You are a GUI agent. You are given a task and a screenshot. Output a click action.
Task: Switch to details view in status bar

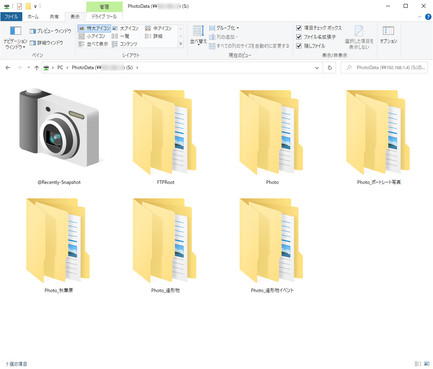pos(418,364)
